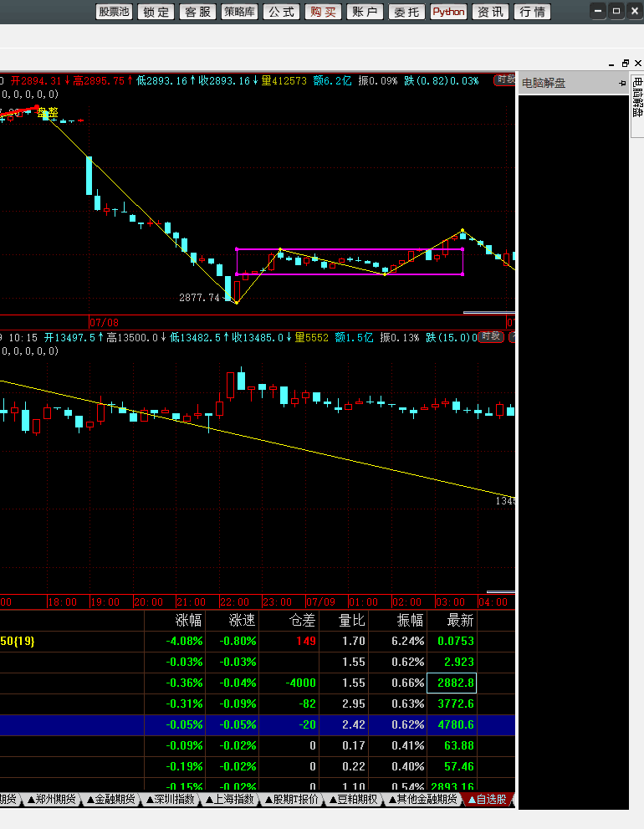Switch to the 深圳指数 tab
644x829 pixels.
coord(171,799)
